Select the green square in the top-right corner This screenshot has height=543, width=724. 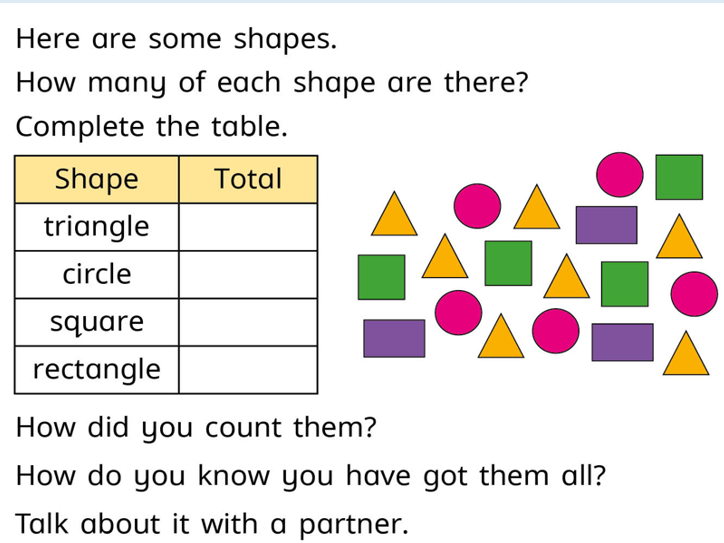(679, 176)
